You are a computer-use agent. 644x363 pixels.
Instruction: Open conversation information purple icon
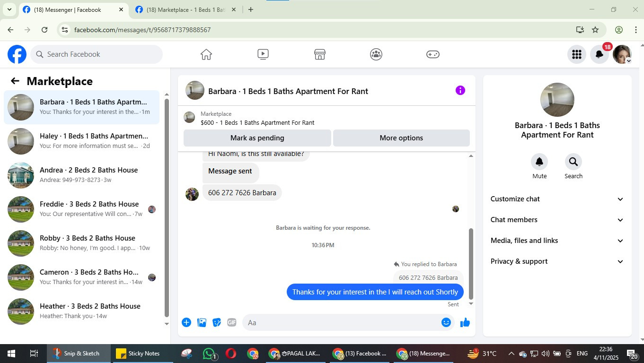(x=460, y=90)
